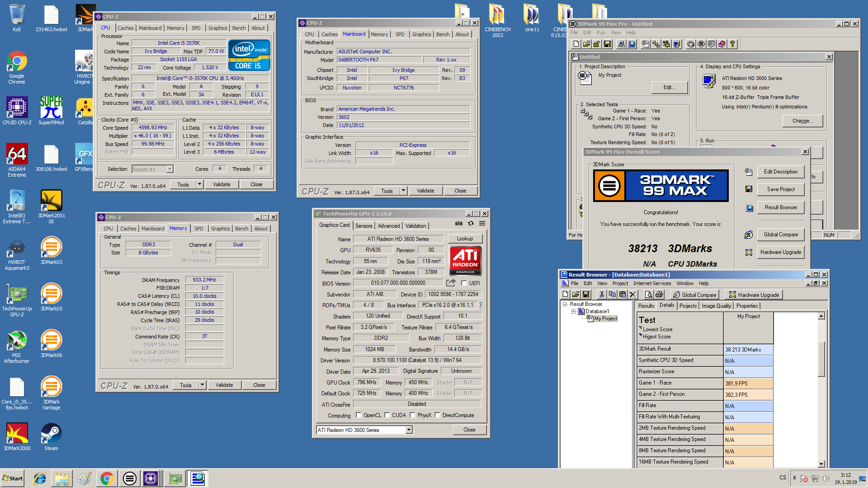The image size is (868, 488).
Task: Click the GPU-Z Name field showing ATI Radeon HD 3600
Action: 398,239
